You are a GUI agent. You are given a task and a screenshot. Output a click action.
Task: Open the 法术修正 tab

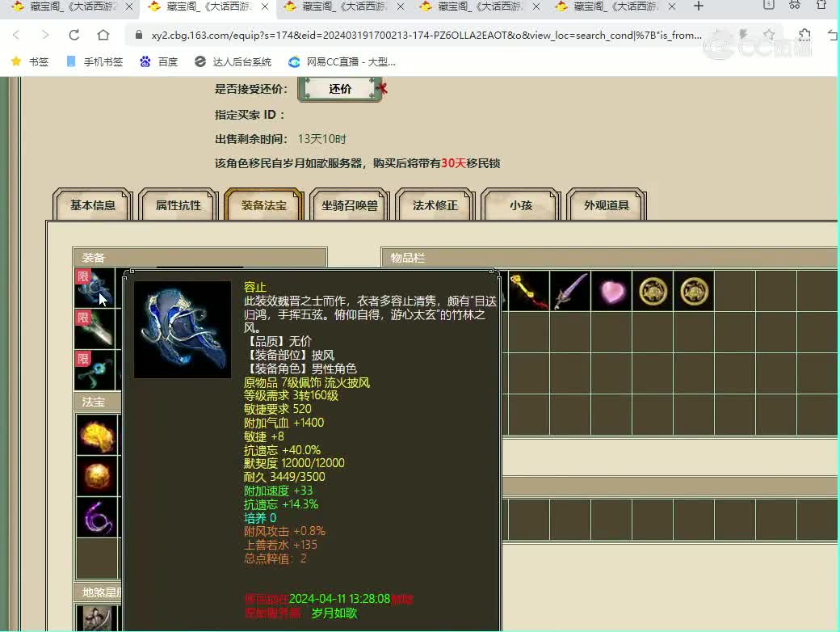click(435, 204)
